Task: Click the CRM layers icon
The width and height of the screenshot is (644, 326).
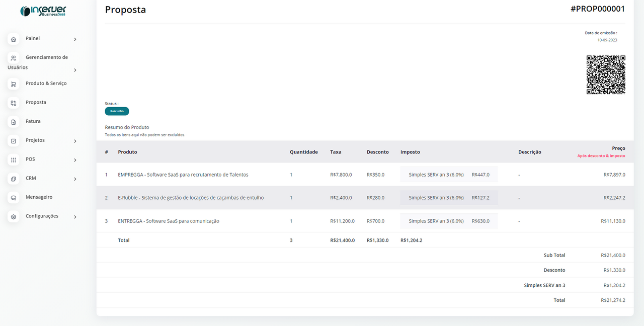Action: coord(14,179)
